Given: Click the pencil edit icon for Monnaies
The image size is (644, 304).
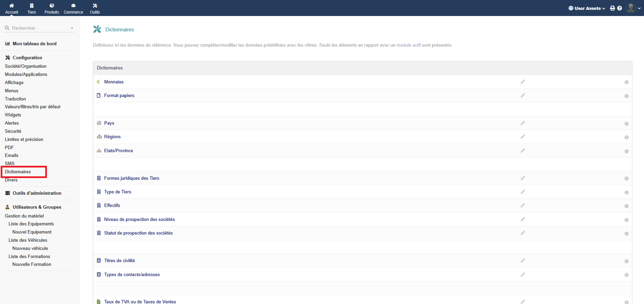Looking at the screenshot, I should pyautogui.click(x=523, y=82).
